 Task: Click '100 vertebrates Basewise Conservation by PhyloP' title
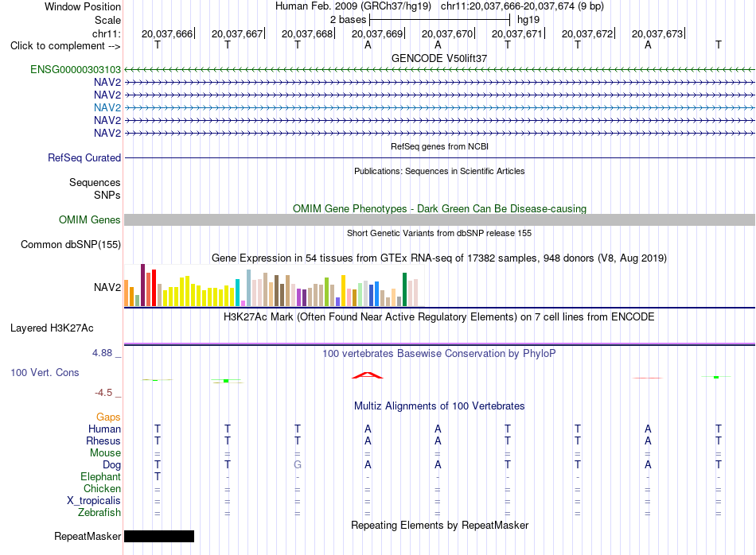tap(438, 354)
